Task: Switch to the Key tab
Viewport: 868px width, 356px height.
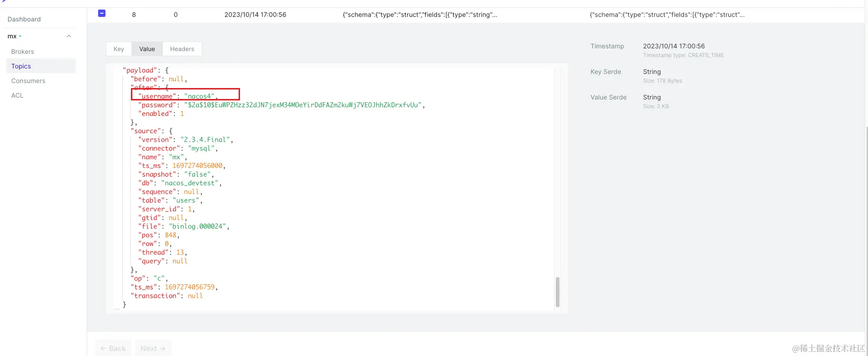Action: point(119,49)
